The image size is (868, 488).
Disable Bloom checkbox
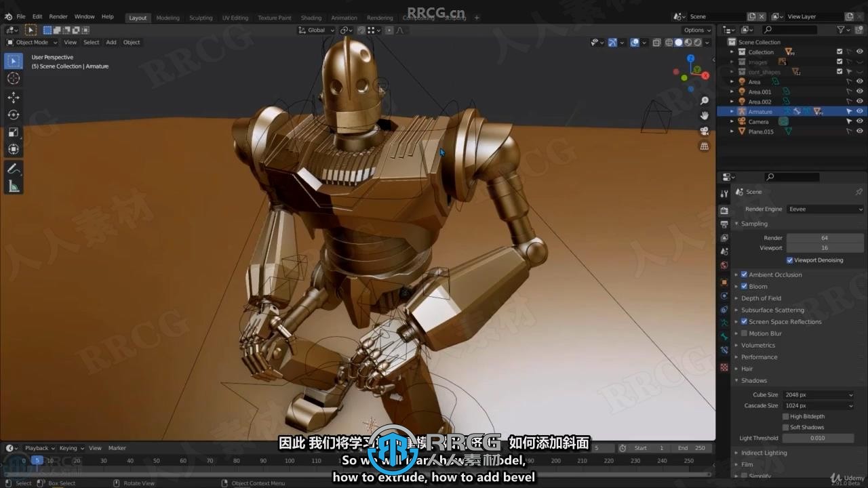coord(744,287)
